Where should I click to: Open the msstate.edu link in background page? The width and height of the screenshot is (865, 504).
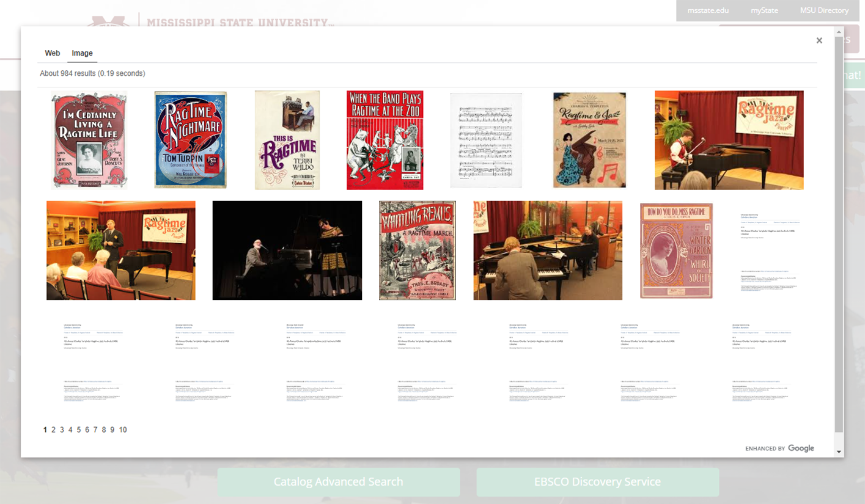click(708, 10)
